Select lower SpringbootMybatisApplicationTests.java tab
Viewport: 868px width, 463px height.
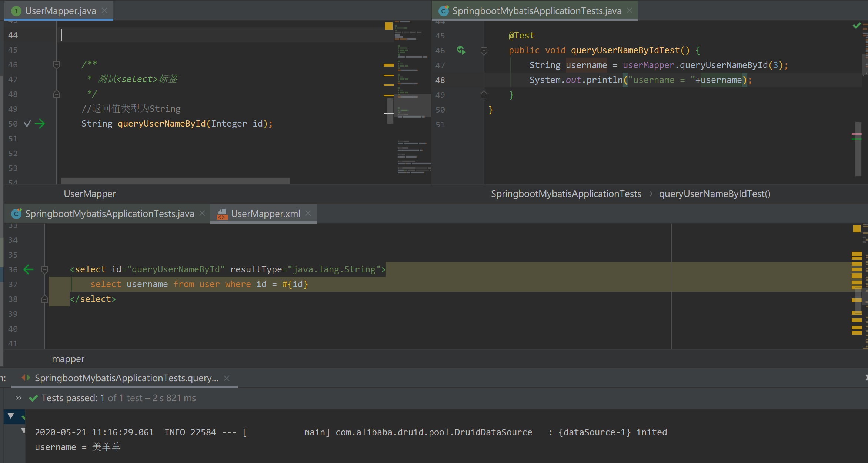tap(109, 214)
